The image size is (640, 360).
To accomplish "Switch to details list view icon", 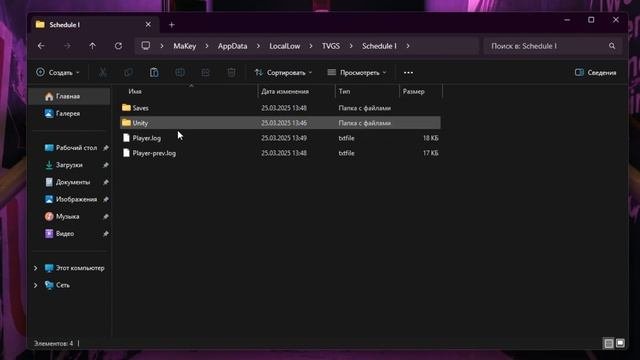I will tap(609, 343).
